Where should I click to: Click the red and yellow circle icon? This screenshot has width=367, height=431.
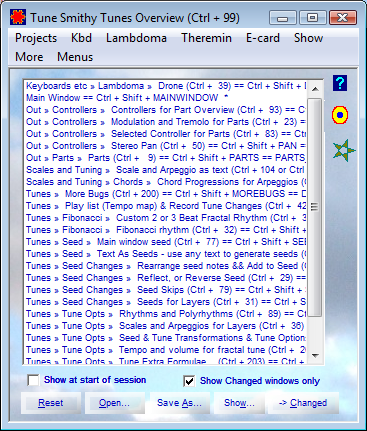(340, 115)
